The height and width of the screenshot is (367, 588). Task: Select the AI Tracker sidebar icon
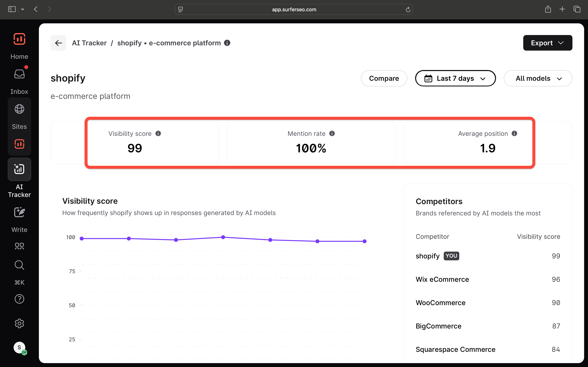(x=19, y=169)
